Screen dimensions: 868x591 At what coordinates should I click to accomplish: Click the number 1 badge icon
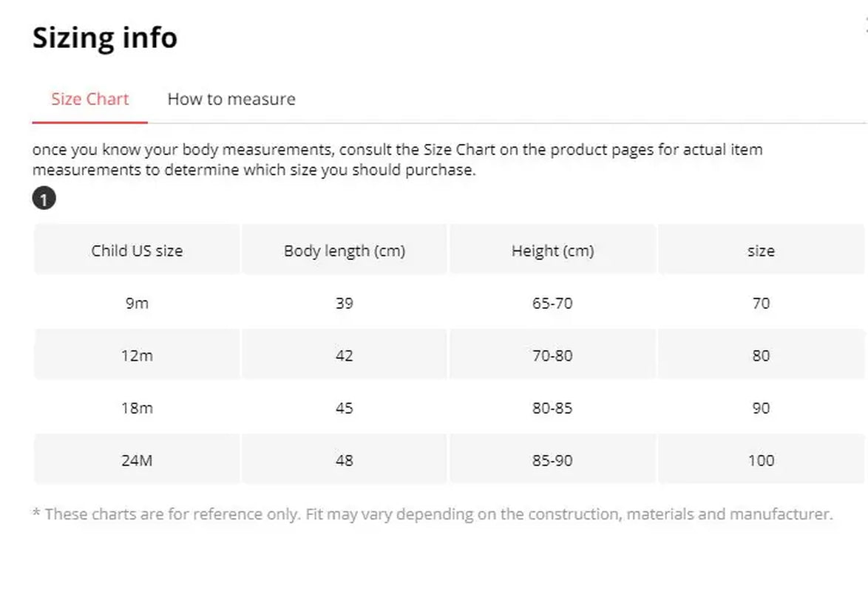[x=44, y=199]
